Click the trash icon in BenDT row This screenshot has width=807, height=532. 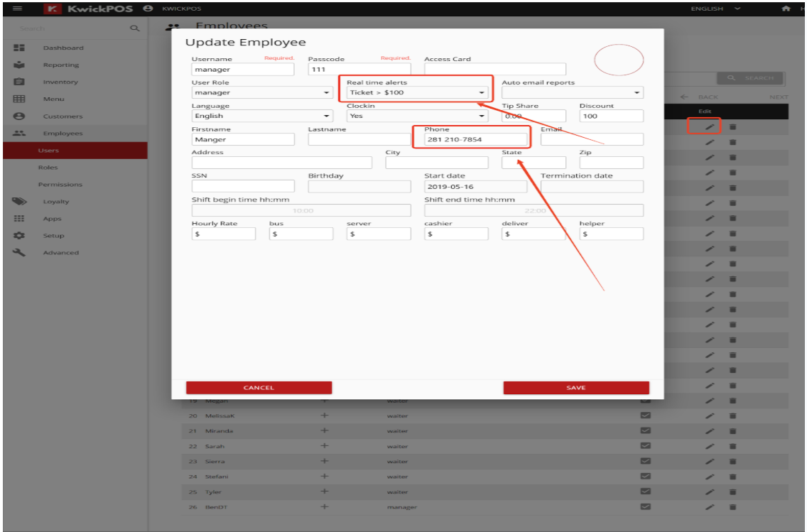point(733,507)
